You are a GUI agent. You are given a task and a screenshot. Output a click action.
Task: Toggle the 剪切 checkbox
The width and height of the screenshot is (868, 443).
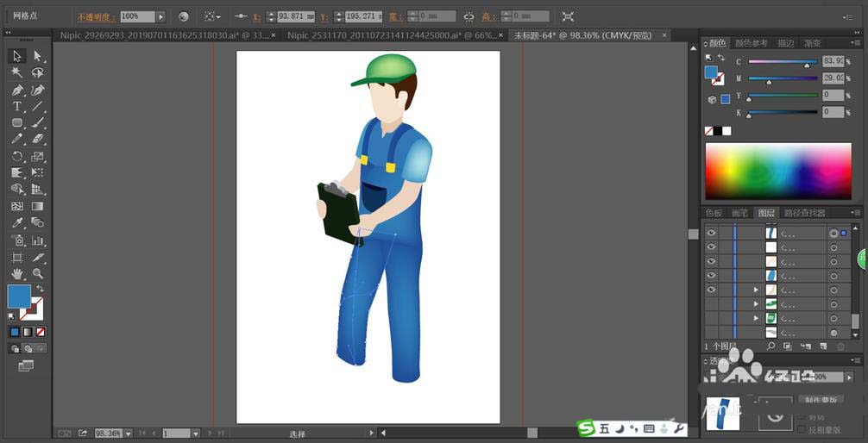pos(802,417)
